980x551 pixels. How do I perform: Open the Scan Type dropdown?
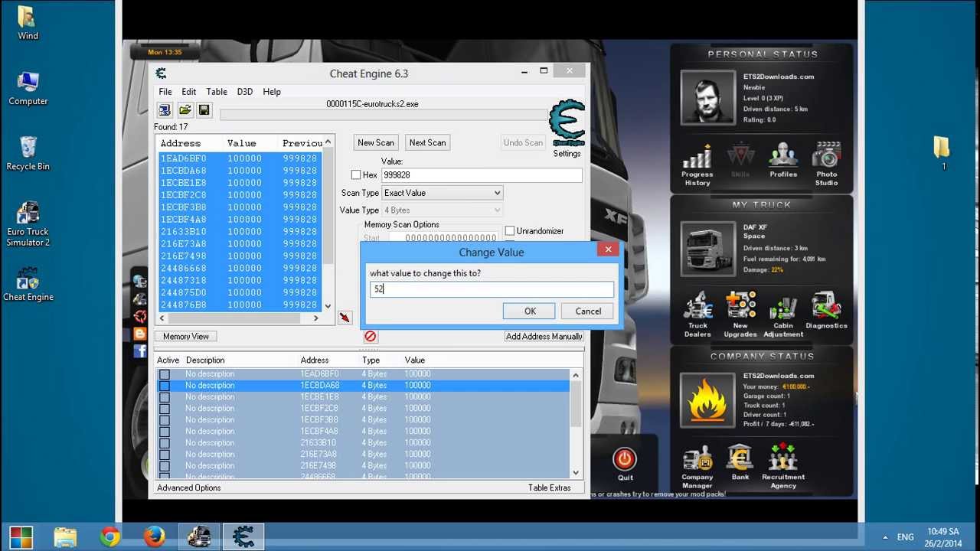(x=442, y=193)
